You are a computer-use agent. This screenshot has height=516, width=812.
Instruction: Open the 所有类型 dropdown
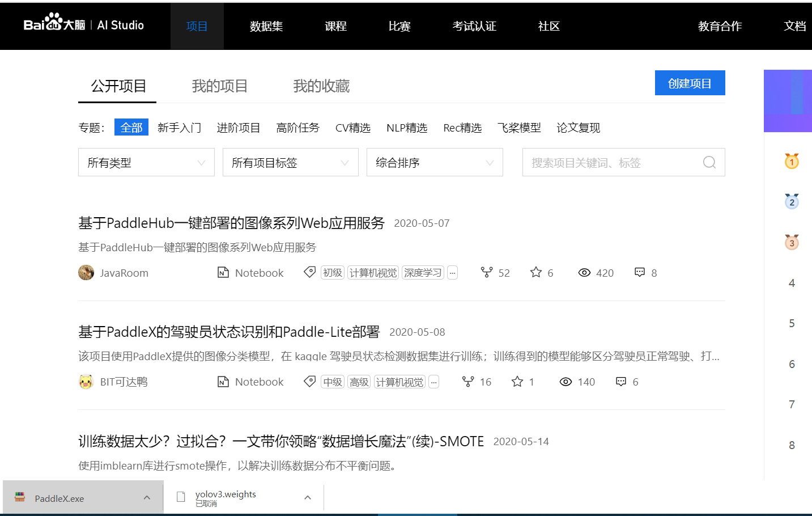pyautogui.click(x=146, y=162)
